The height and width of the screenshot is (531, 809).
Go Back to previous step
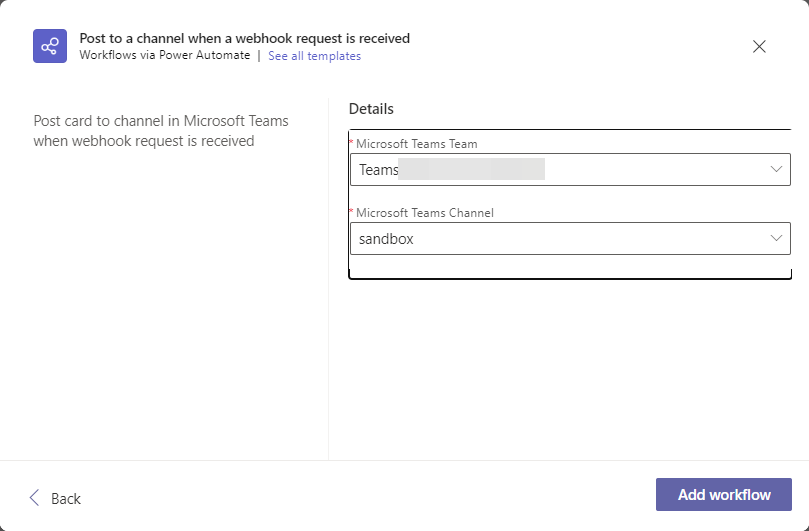(55, 498)
